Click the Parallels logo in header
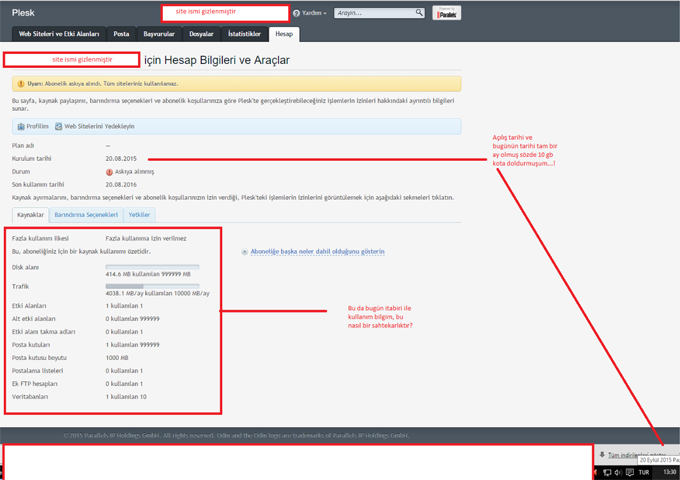The width and height of the screenshot is (680, 480). pyautogui.click(x=445, y=12)
